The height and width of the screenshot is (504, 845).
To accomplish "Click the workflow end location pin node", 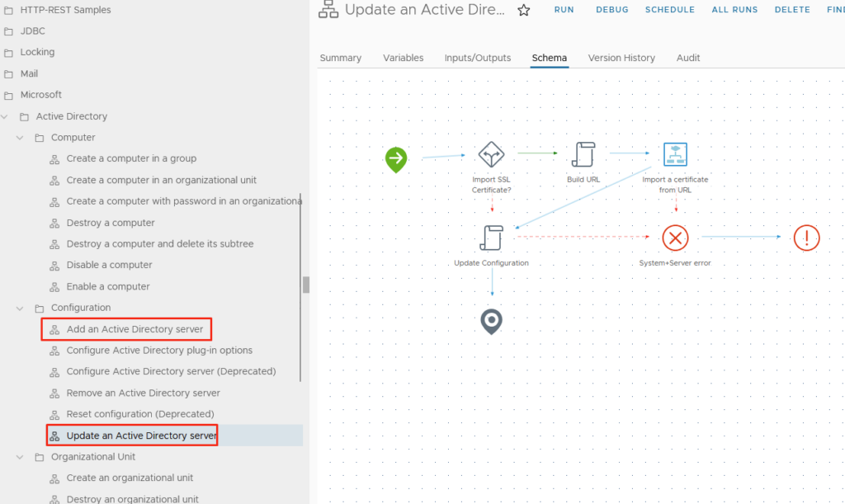I will coord(492,322).
